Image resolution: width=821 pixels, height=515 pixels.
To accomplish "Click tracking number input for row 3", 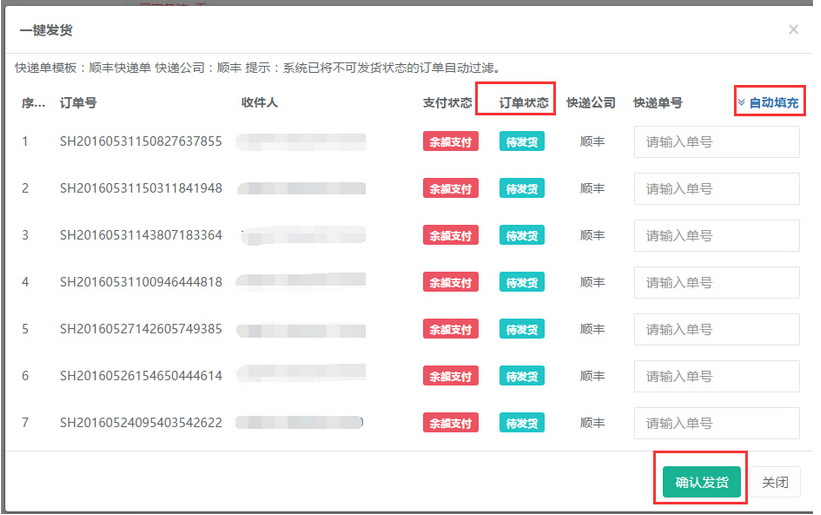I will 716,236.
